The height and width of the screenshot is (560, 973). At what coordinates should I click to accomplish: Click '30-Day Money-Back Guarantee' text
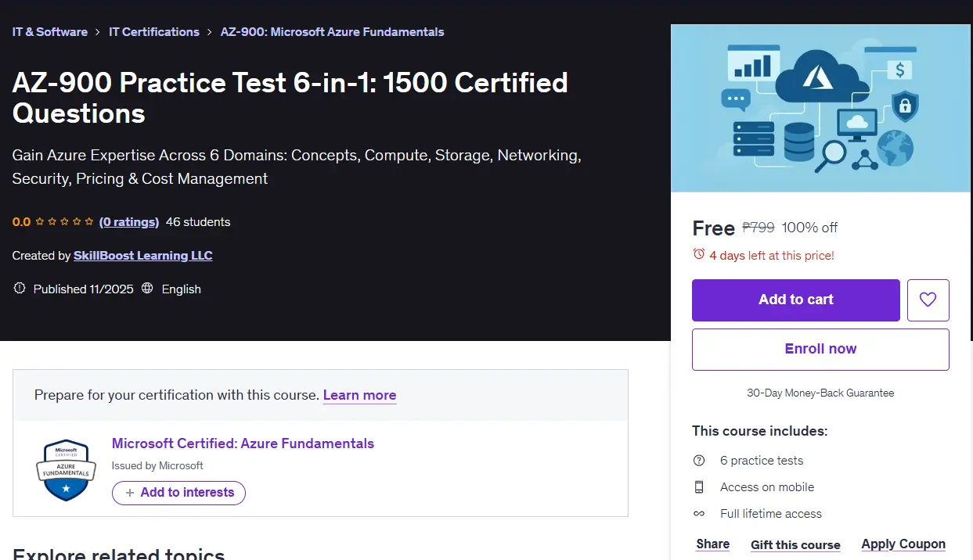click(820, 393)
